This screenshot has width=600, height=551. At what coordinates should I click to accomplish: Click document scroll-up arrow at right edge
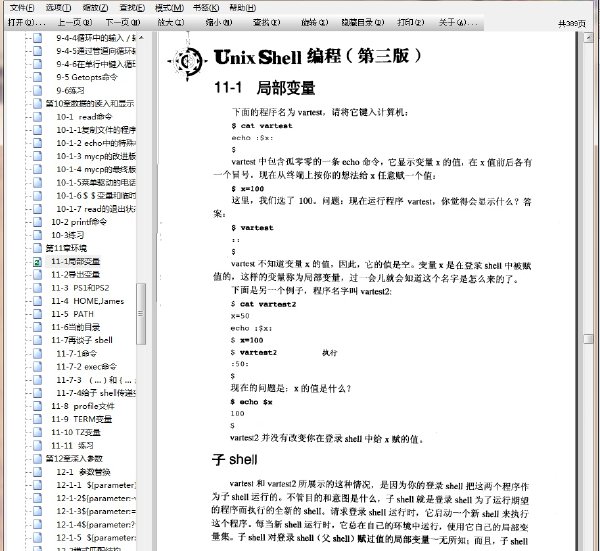pos(588,37)
